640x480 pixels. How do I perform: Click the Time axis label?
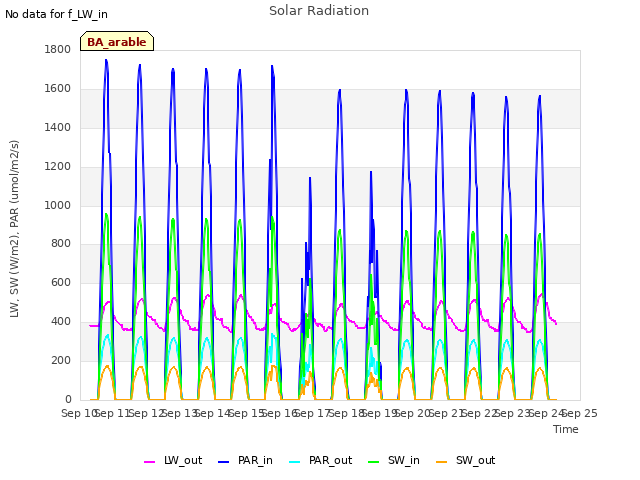(566, 429)
